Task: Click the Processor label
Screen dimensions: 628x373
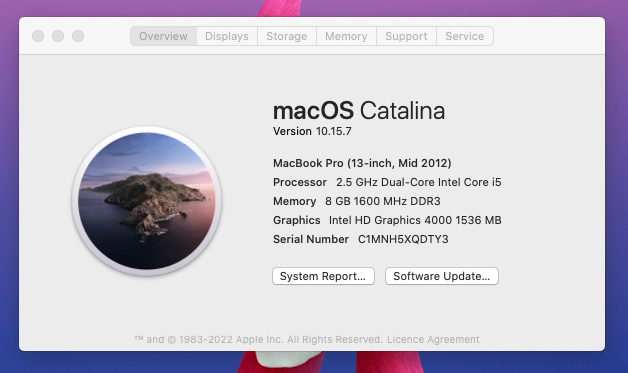Action: click(x=300, y=182)
